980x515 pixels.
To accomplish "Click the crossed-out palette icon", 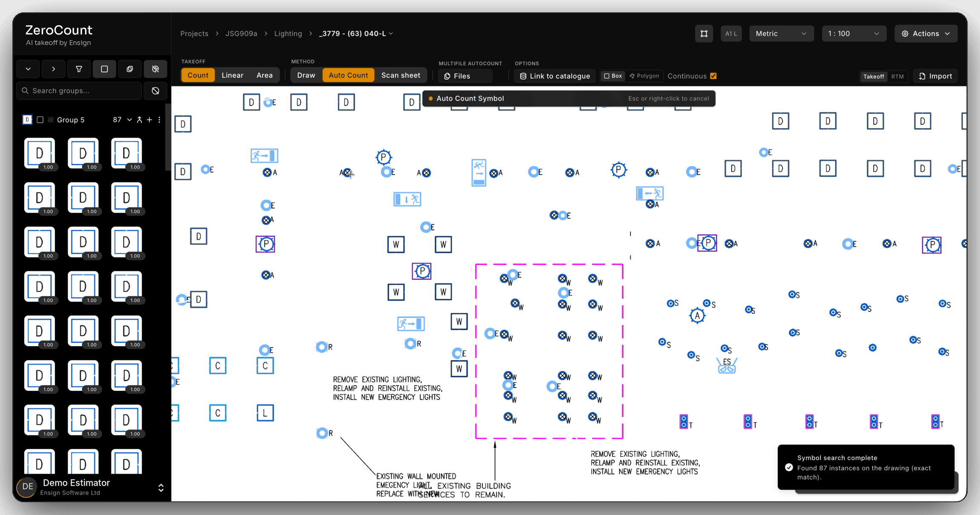I will pos(155,69).
